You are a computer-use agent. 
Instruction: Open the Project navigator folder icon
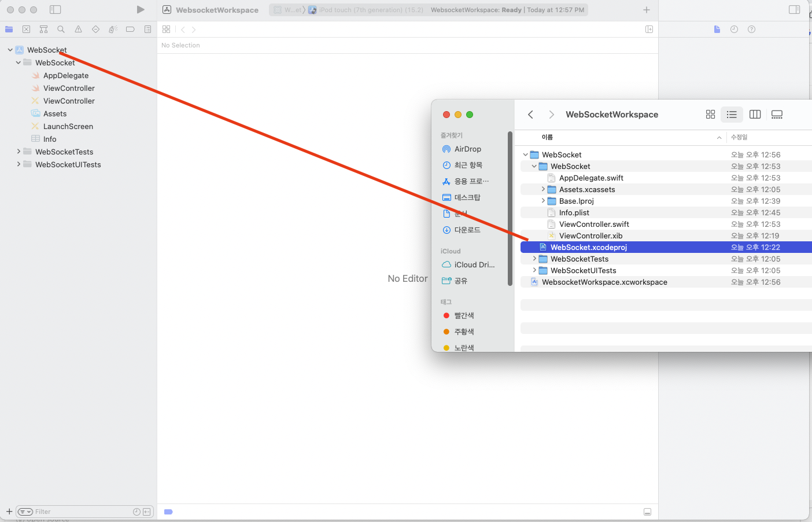click(x=9, y=30)
